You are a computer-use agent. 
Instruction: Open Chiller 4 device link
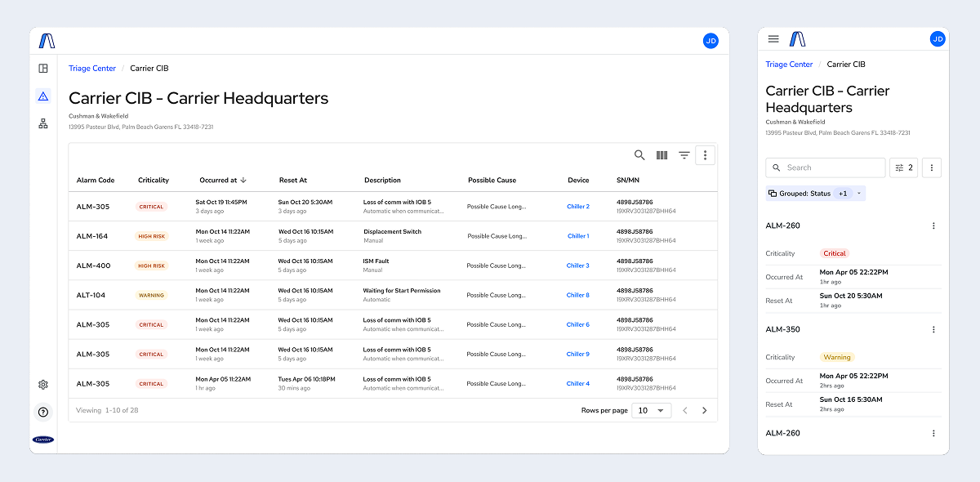click(578, 383)
